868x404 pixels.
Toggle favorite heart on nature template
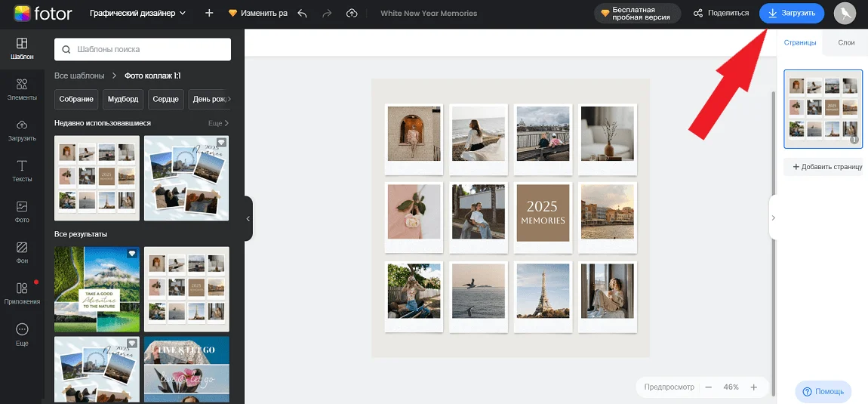(132, 254)
